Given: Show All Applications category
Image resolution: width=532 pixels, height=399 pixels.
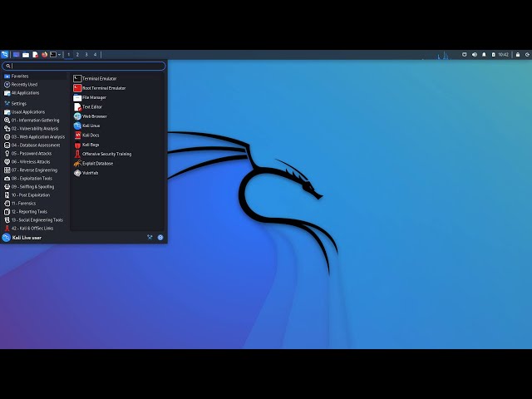Looking at the screenshot, I should tap(35, 93).
